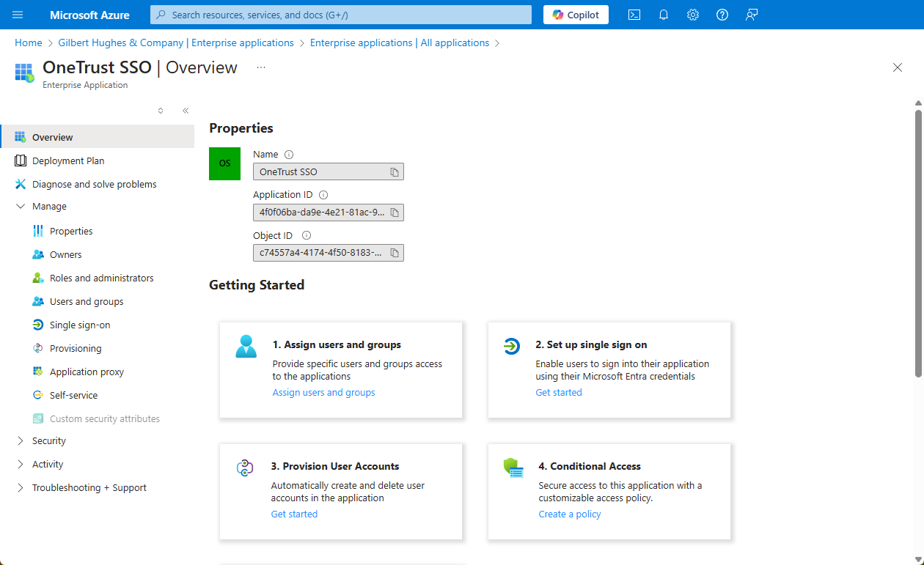The width and height of the screenshot is (924, 565).
Task: Click the Assign users and groups link
Action: coord(323,393)
